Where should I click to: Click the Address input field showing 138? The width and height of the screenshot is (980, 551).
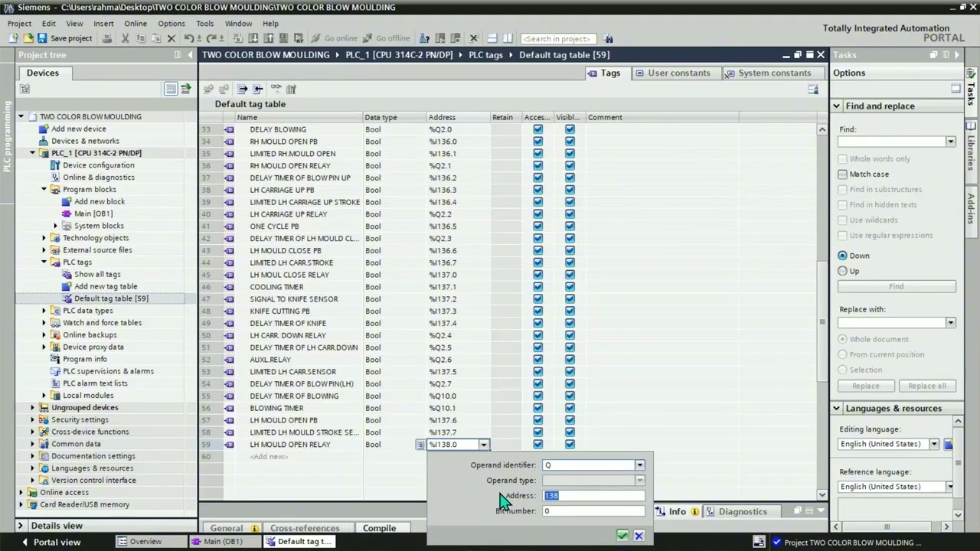[594, 496]
